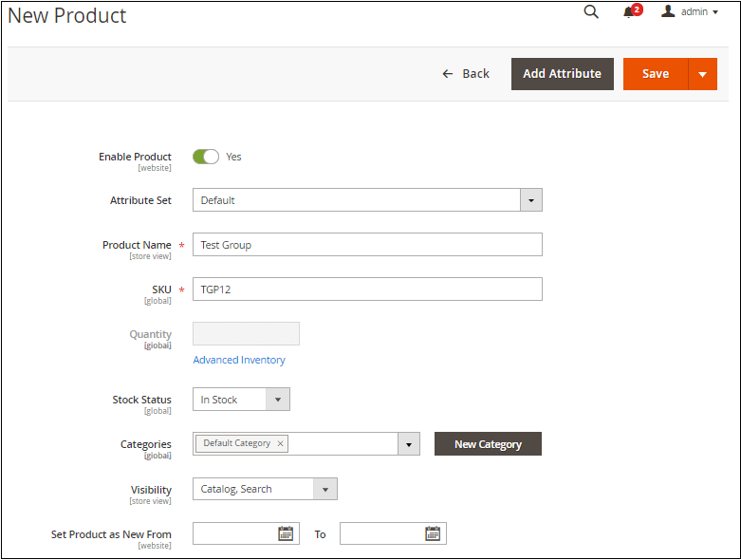Click the New Product page title
This screenshot has width=741, height=560.
(x=67, y=15)
